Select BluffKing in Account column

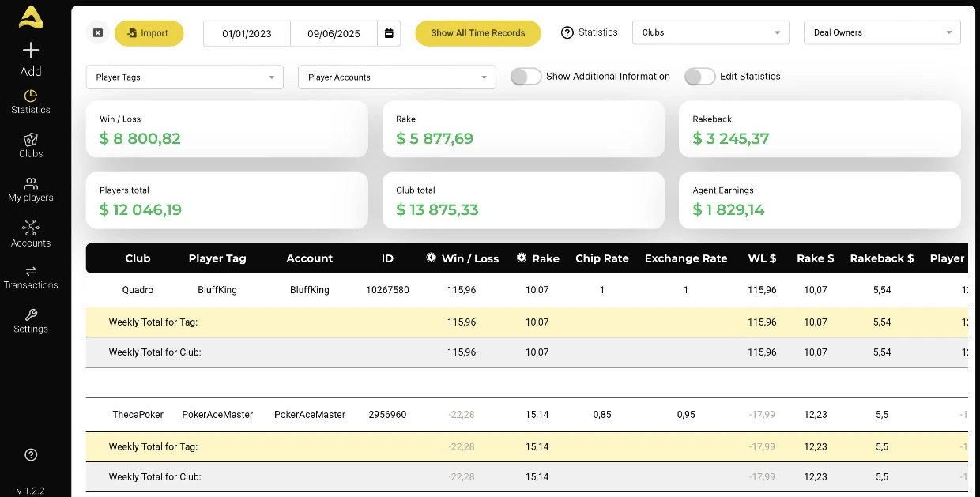(x=310, y=290)
